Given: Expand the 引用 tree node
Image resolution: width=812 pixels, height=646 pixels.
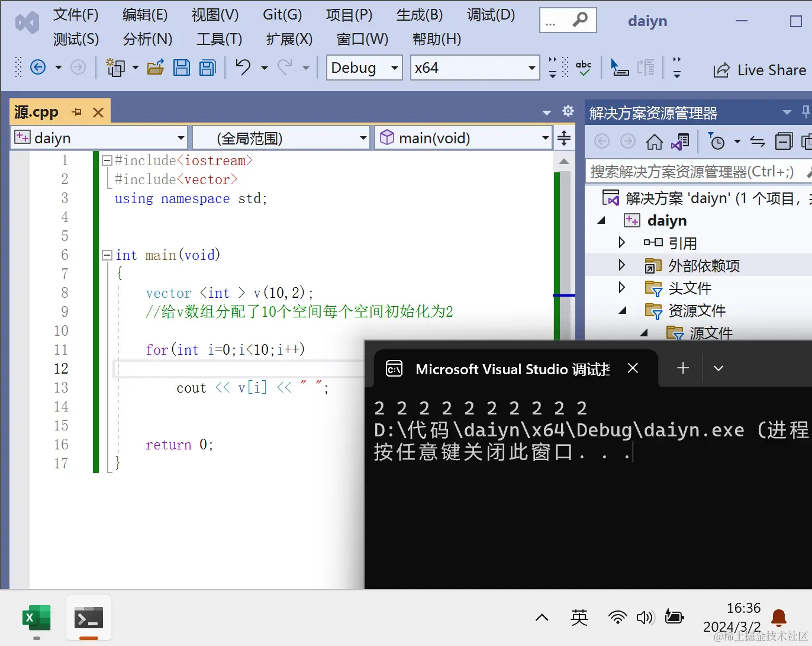Looking at the screenshot, I should coord(621,243).
